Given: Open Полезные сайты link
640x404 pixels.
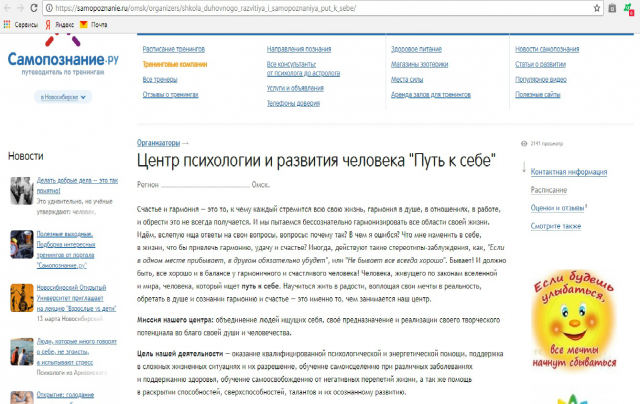Looking at the screenshot, I should tap(538, 95).
